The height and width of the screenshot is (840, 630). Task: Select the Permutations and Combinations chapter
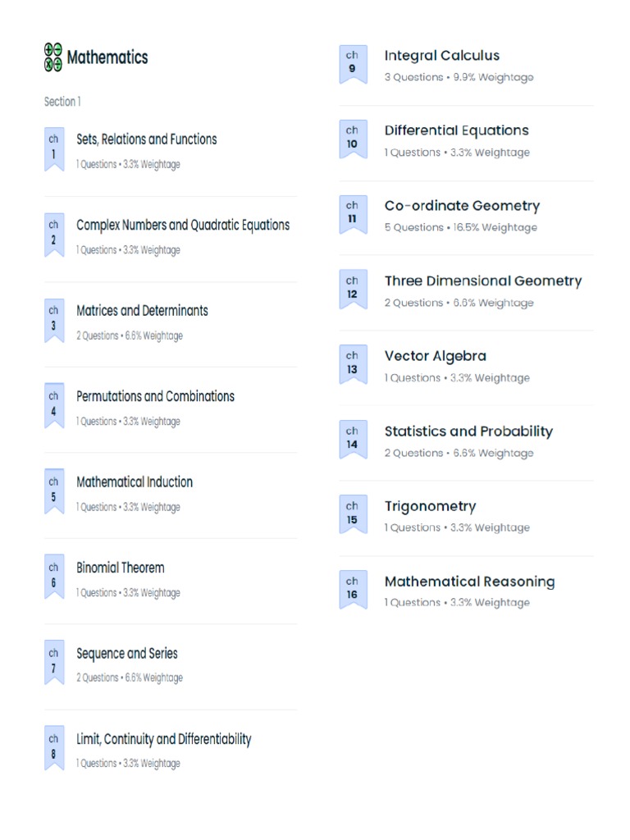tap(155, 396)
